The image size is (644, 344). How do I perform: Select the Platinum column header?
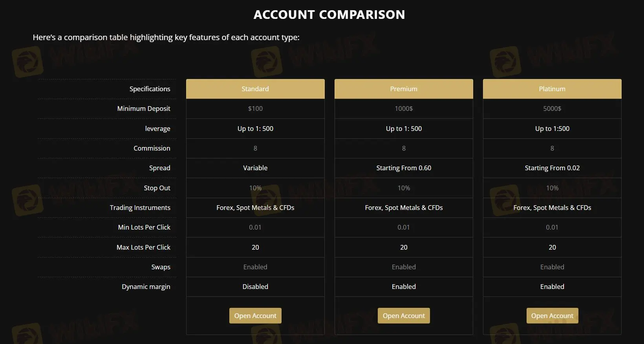552,88
